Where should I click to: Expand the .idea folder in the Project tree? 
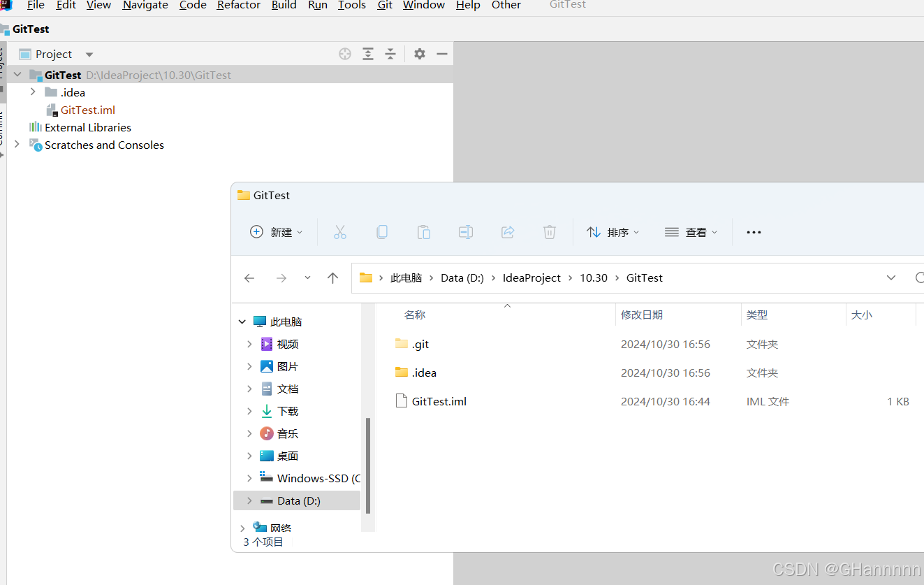pyautogui.click(x=33, y=92)
